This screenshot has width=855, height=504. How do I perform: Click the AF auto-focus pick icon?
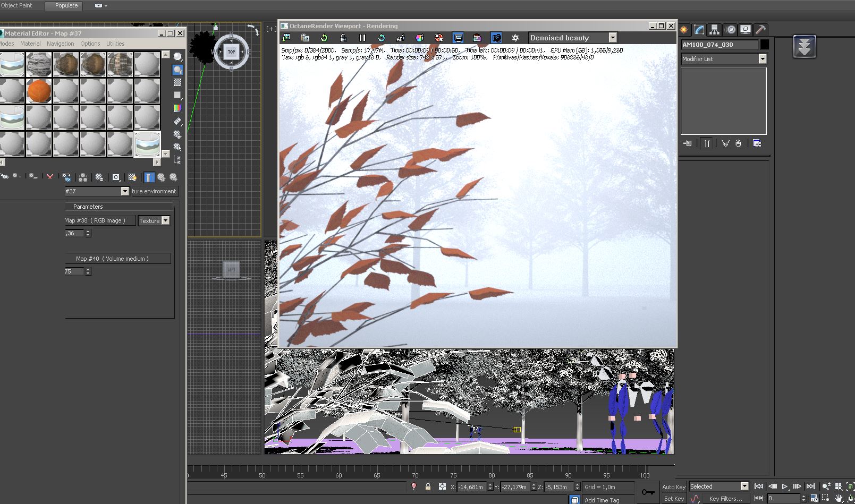pyautogui.click(x=400, y=38)
